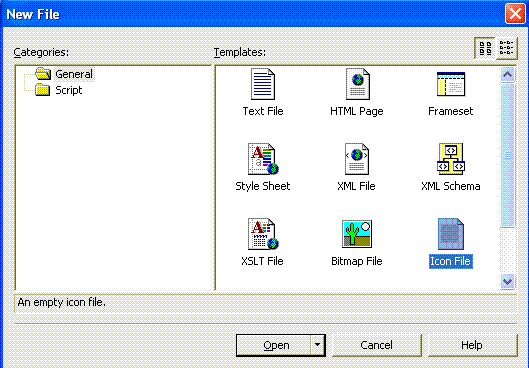Pick the Style Sheet template icon
Screen dimensions: 529x368
(x=263, y=159)
